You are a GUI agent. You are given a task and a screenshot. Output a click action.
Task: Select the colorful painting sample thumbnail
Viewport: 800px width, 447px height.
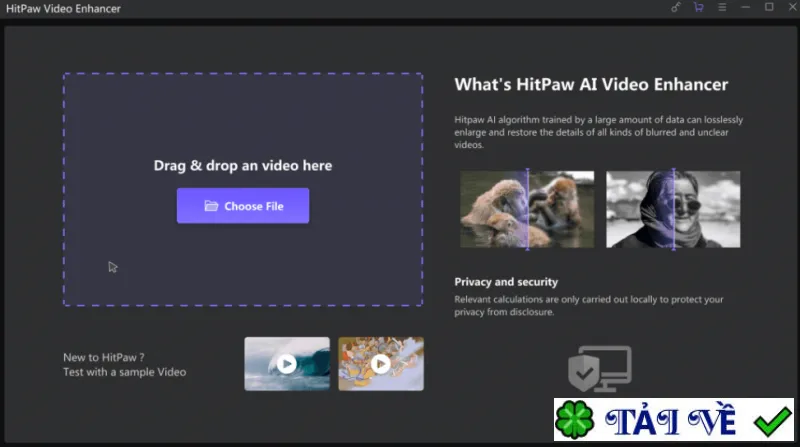381,364
